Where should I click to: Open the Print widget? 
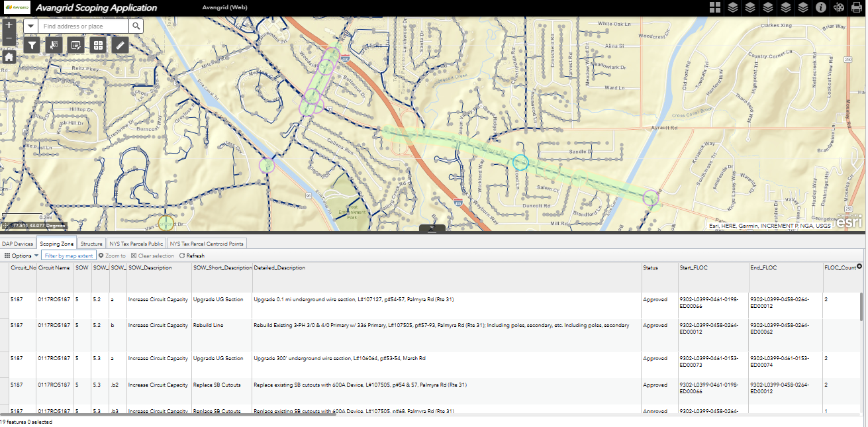856,7
